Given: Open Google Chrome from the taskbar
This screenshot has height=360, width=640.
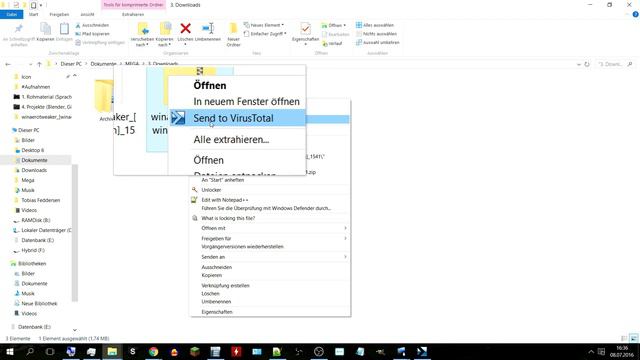Looking at the screenshot, I should 153,351.
